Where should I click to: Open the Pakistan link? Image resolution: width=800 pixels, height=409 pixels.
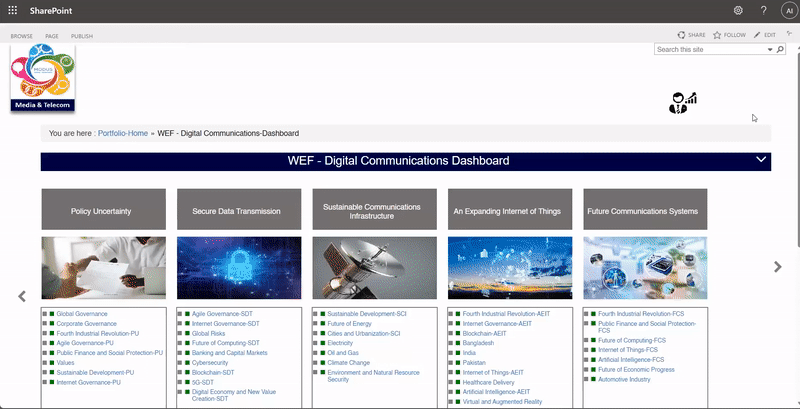tap(474, 363)
